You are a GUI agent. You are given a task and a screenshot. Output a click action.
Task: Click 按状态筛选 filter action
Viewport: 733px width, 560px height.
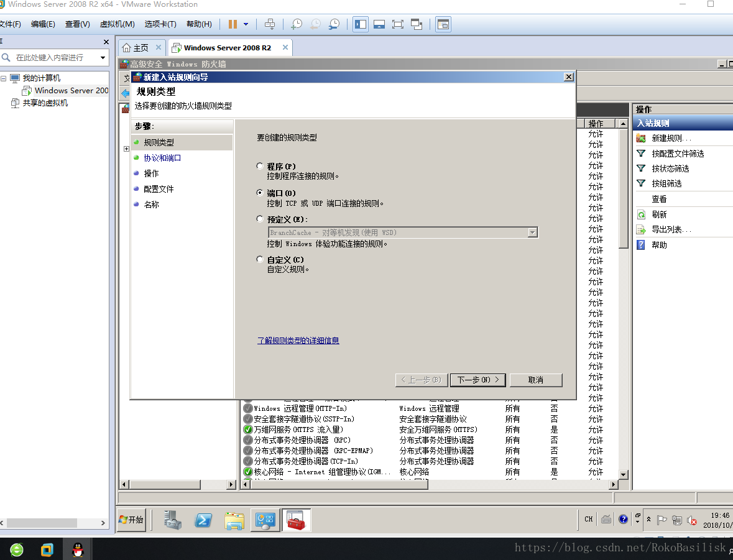pyautogui.click(x=670, y=169)
